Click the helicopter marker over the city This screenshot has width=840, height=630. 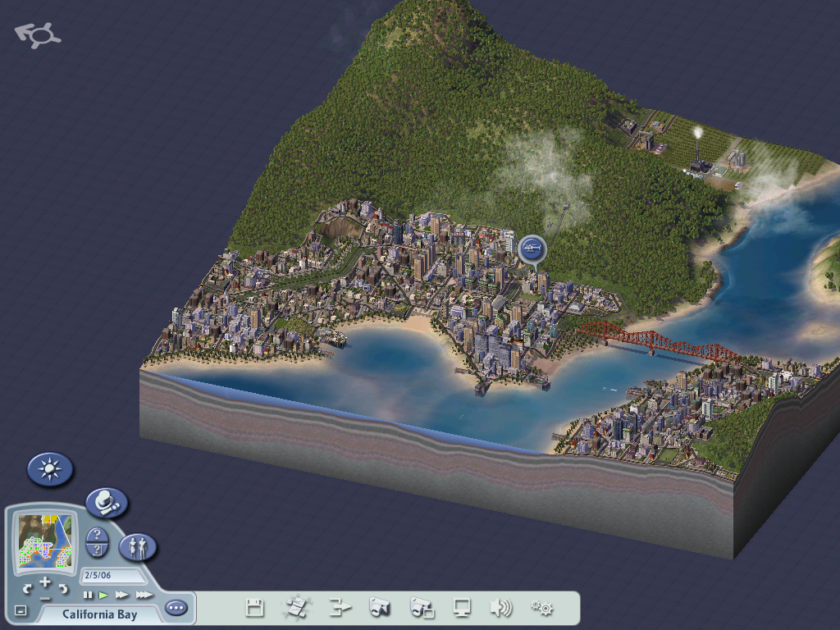click(532, 247)
